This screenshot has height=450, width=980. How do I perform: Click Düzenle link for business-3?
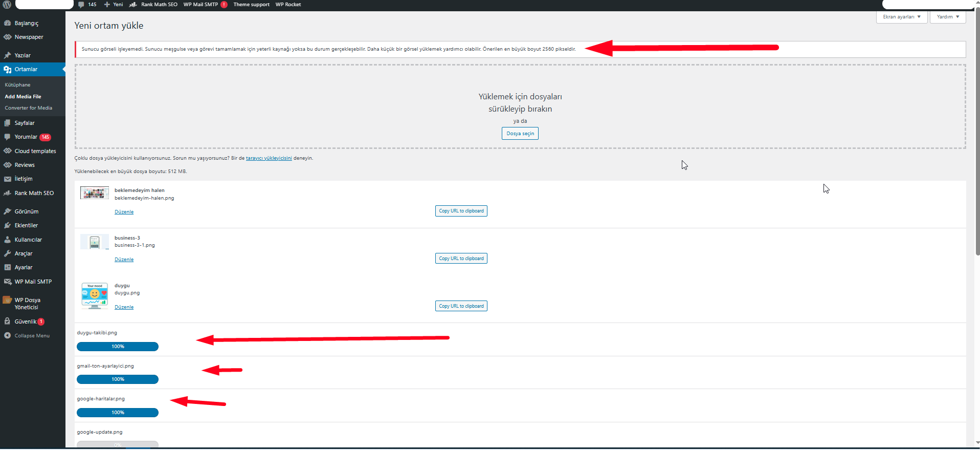[124, 260]
